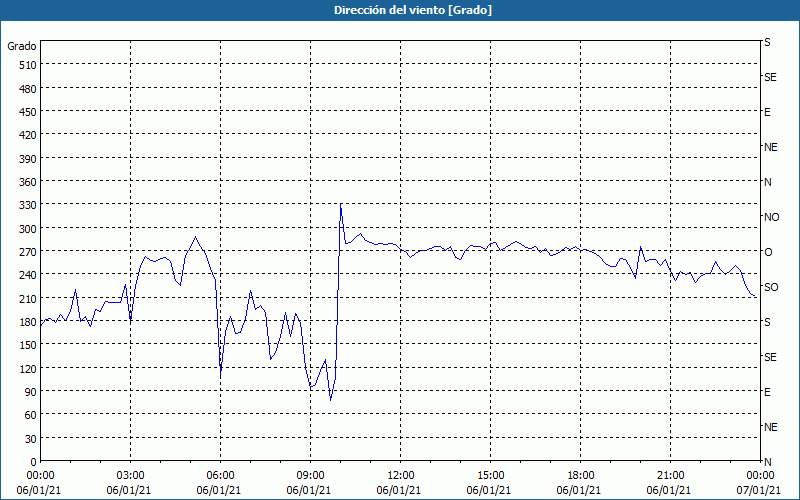
Task: Click the 06/01/21 date under 21:00
Action: coord(669,490)
